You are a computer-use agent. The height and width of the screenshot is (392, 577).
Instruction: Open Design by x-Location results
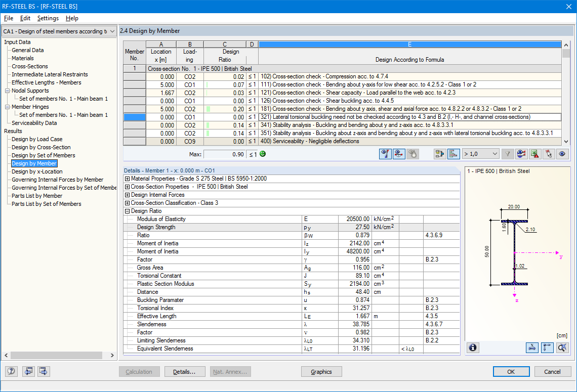pos(37,171)
